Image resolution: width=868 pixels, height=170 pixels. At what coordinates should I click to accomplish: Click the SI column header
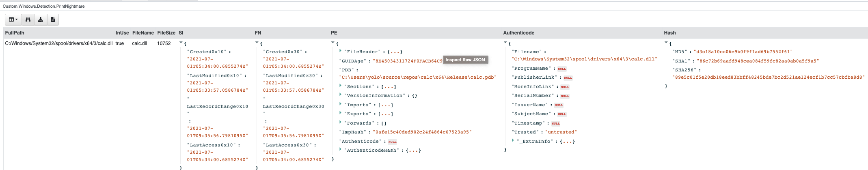click(x=181, y=33)
